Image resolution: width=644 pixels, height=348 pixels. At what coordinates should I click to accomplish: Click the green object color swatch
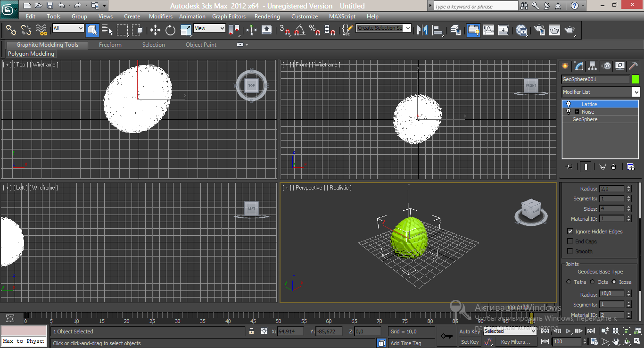(636, 79)
